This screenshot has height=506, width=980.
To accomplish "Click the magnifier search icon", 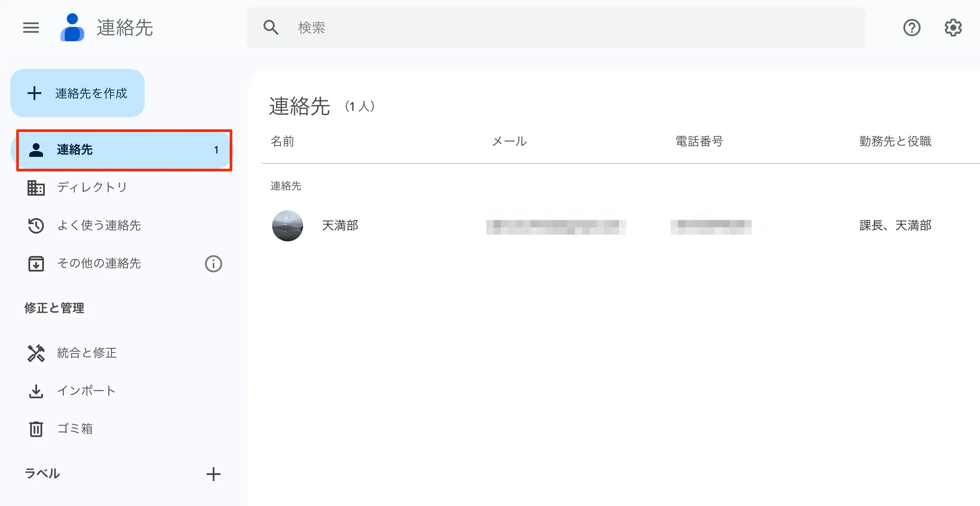I will 271,28.
